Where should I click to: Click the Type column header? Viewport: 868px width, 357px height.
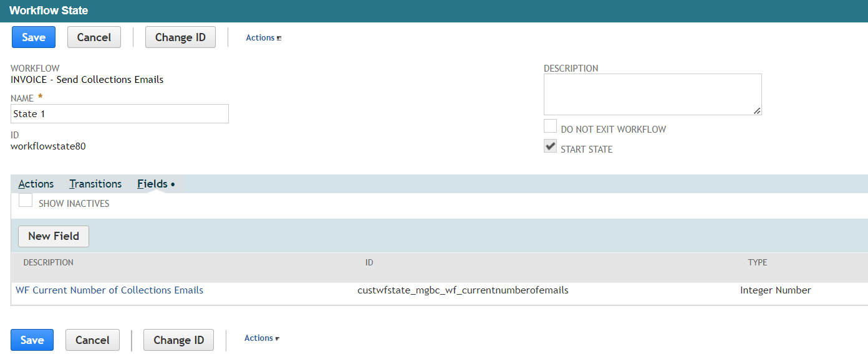coord(758,262)
